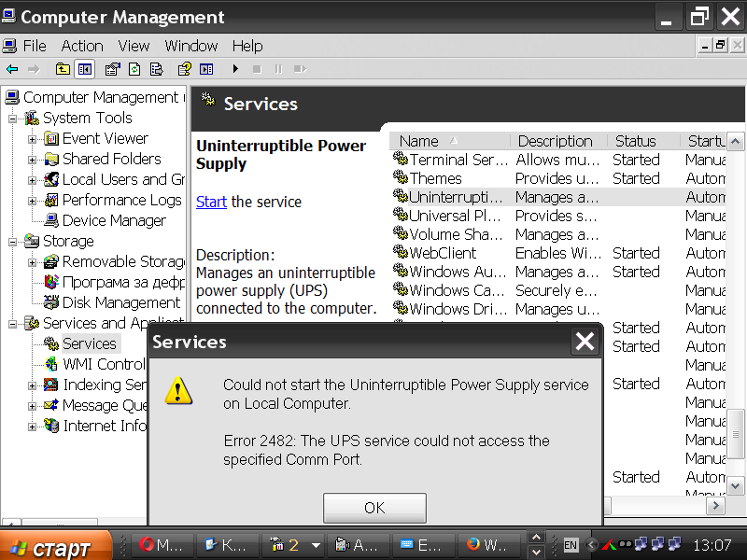The image size is (747, 560).
Task: Select the Windows CardSpace service row
Action: pyautogui.click(x=558, y=290)
